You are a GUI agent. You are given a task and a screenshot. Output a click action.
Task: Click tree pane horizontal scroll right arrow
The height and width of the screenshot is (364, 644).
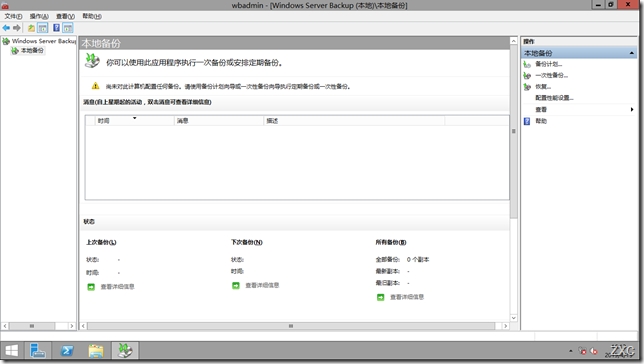point(71,326)
